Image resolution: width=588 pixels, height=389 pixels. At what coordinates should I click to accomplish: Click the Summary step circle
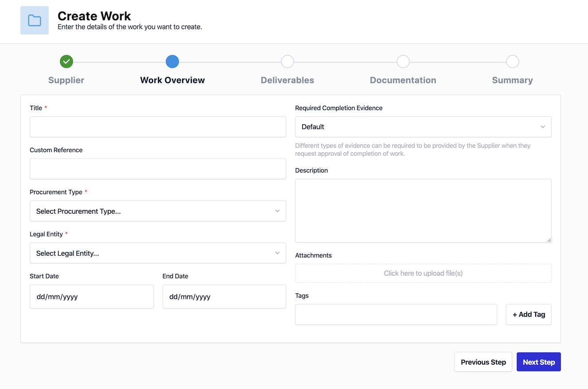tap(513, 62)
